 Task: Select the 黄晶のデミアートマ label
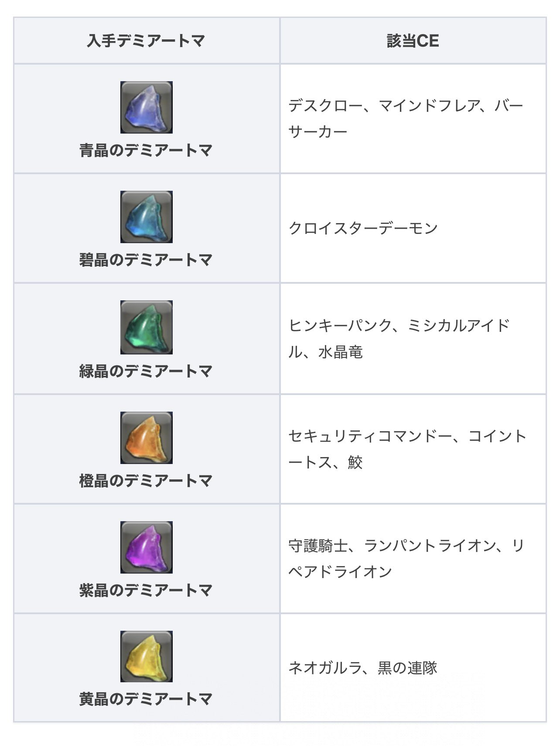[x=146, y=699]
